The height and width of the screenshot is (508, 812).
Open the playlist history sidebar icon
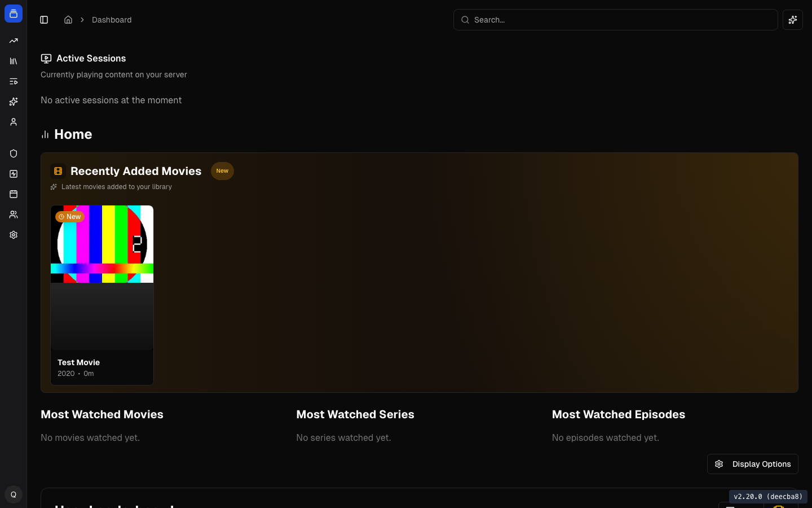point(14,81)
